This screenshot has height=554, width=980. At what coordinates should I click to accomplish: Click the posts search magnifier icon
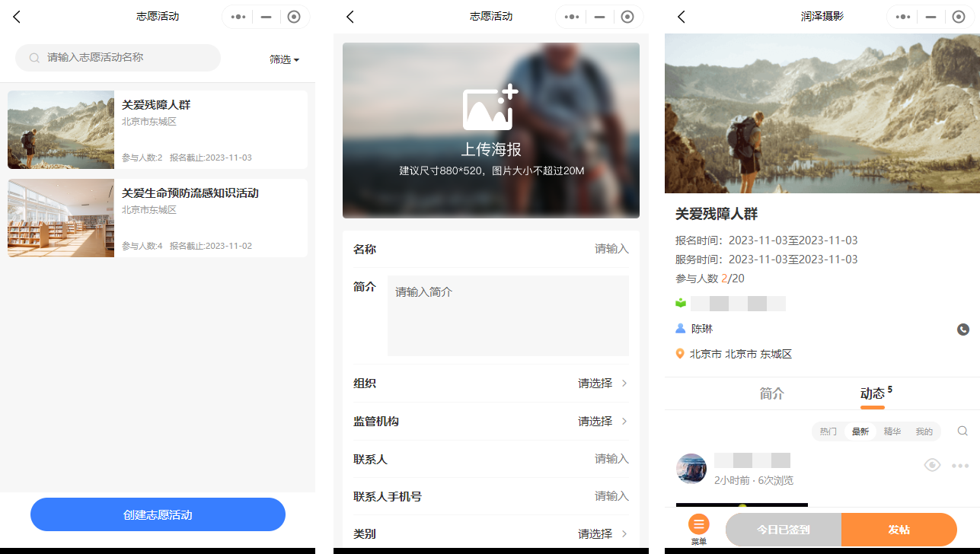(x=962, y=431)
